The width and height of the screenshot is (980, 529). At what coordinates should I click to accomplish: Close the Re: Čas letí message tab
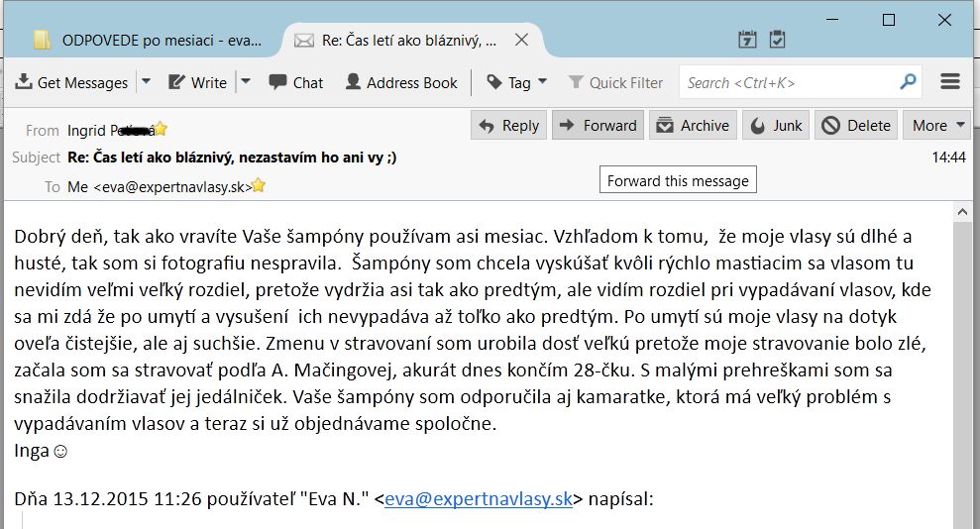[521, 40]
